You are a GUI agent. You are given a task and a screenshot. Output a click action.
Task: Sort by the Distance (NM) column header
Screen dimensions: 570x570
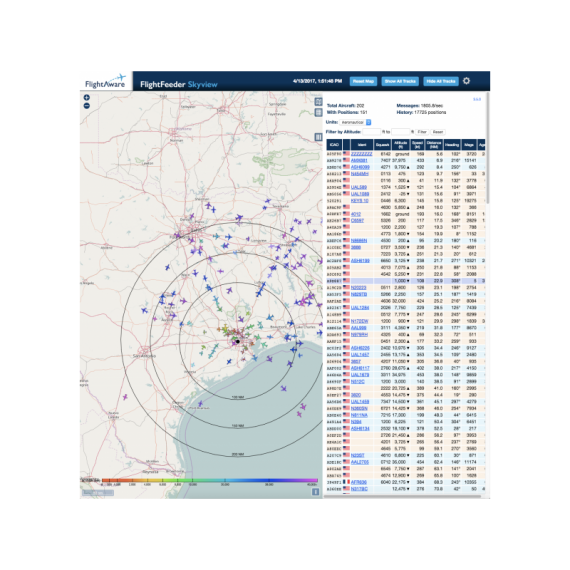[x=434, y=145]
